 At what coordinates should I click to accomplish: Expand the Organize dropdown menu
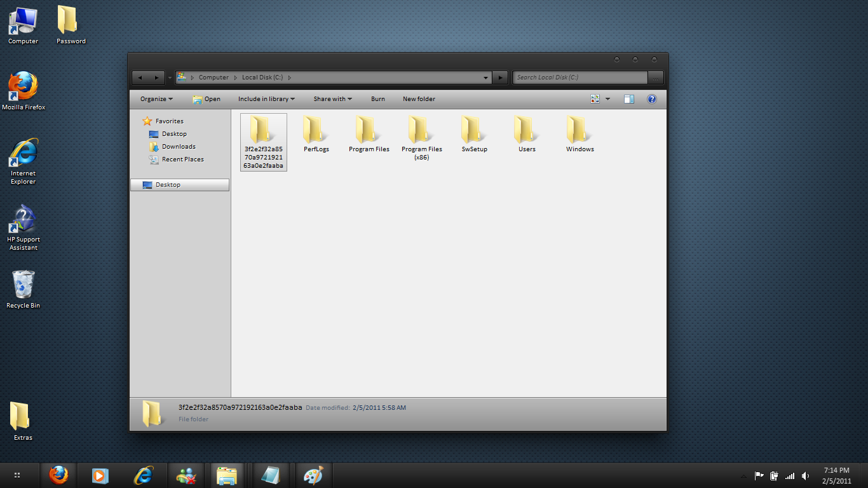pyautogui.click(x=156, y=99)
